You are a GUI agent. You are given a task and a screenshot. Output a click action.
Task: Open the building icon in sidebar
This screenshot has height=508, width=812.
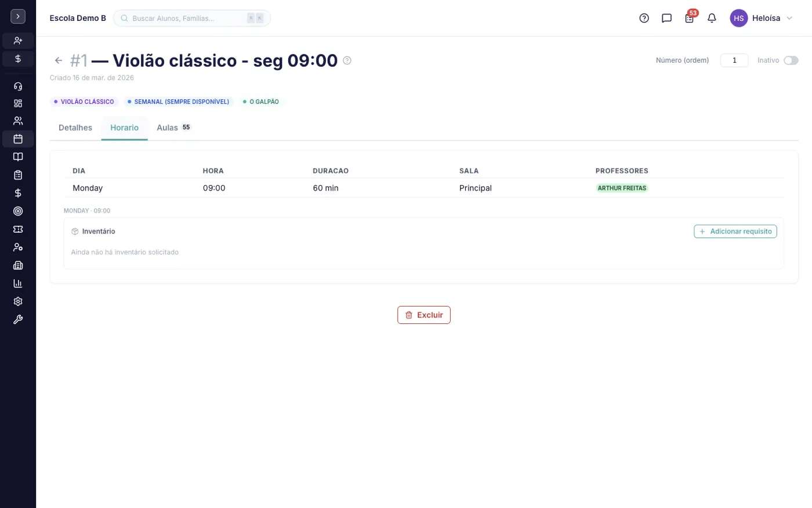pyautogui.click(x=18, y=265)
